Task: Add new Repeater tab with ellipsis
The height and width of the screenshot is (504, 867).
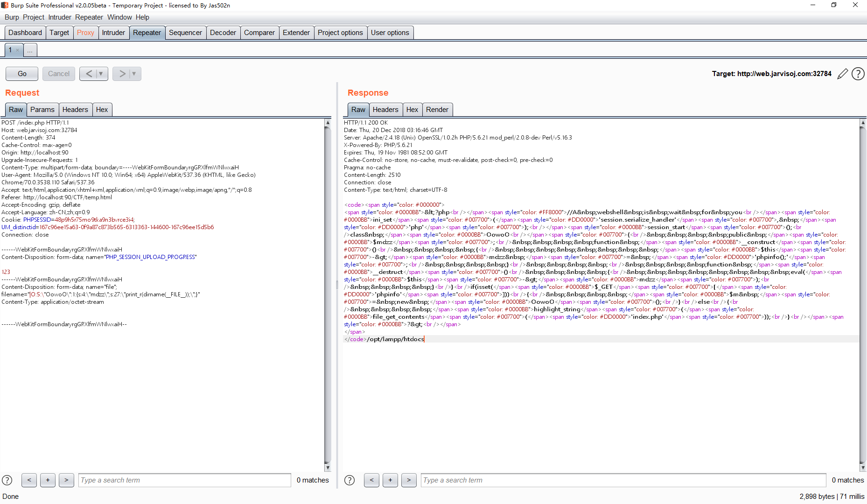Action: click(30, 50)
